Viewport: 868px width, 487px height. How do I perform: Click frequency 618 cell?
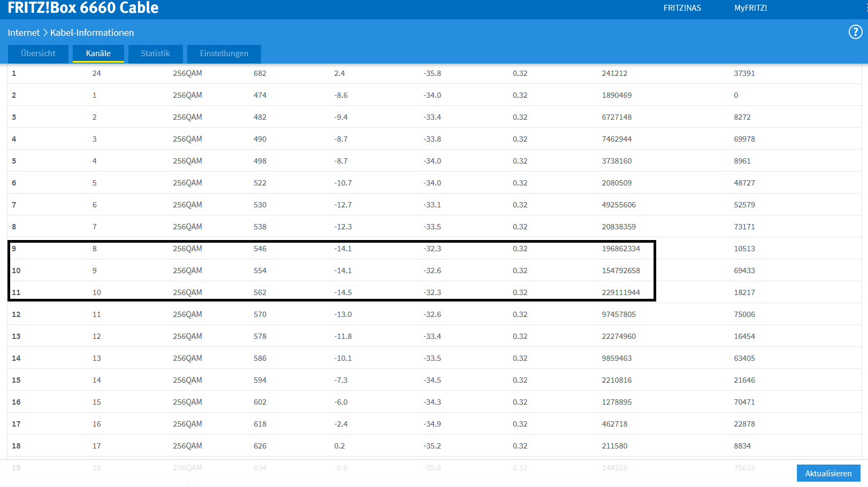pos(260,424)
